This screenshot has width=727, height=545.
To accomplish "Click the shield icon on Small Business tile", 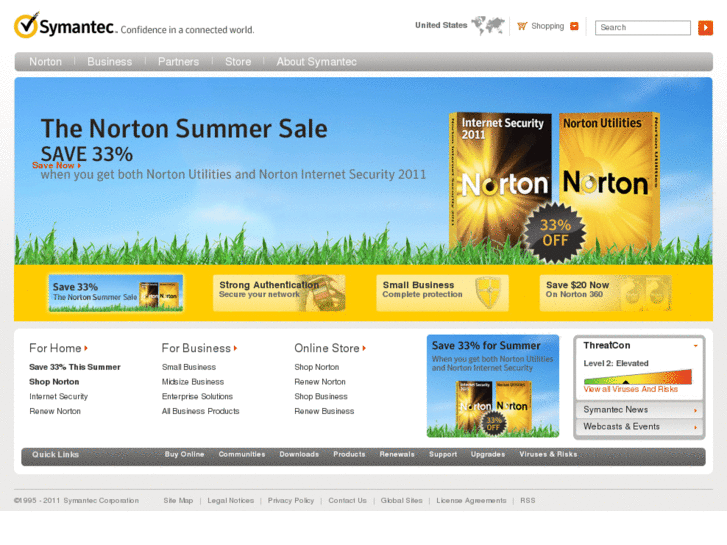I will (x=488, y=293).
